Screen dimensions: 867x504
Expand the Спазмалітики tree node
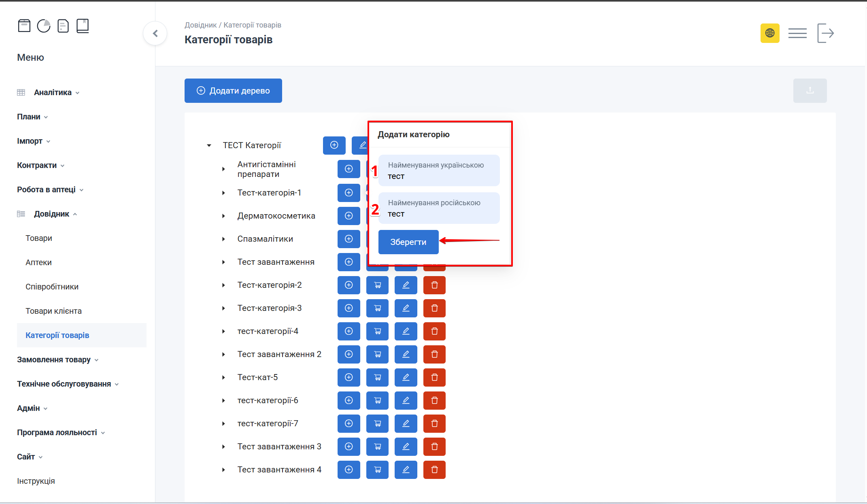point(223,239)
